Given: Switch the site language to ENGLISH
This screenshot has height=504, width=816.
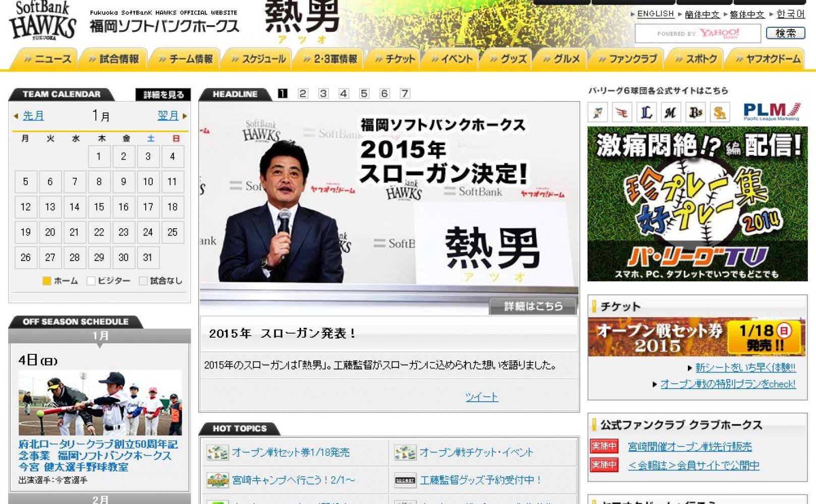Looking at the screenshot, I should coord(655,14).
